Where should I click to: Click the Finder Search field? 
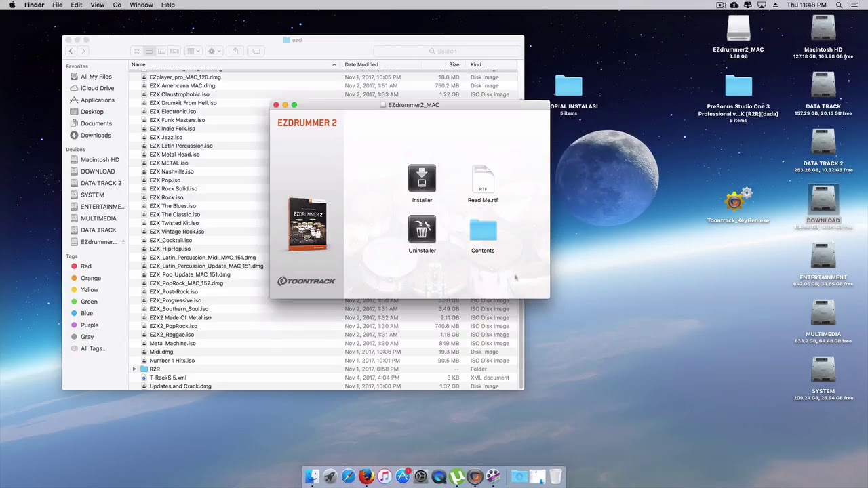pyautogui.click(x=447, y=51)
